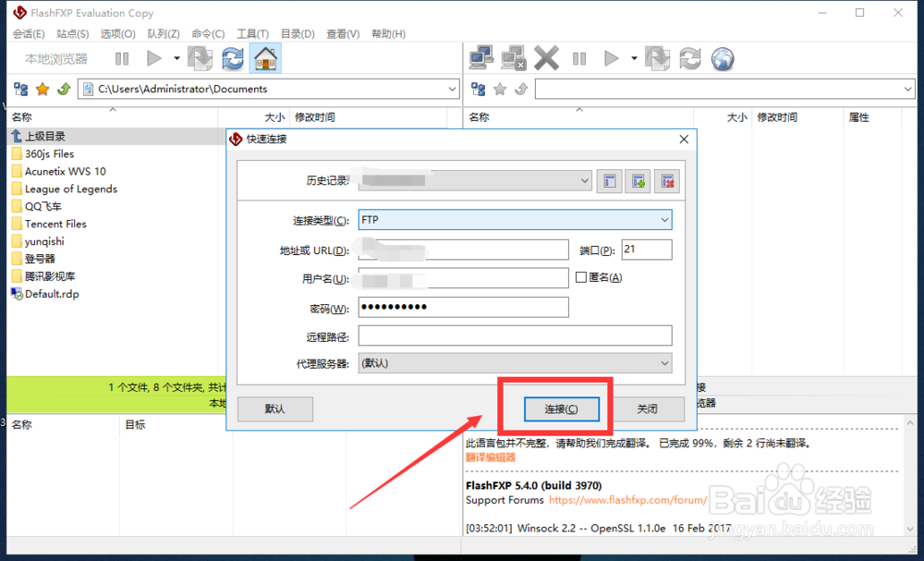Click the 端口 port field
This screenshot has height=561, width=924.
(x=647, y=250)
